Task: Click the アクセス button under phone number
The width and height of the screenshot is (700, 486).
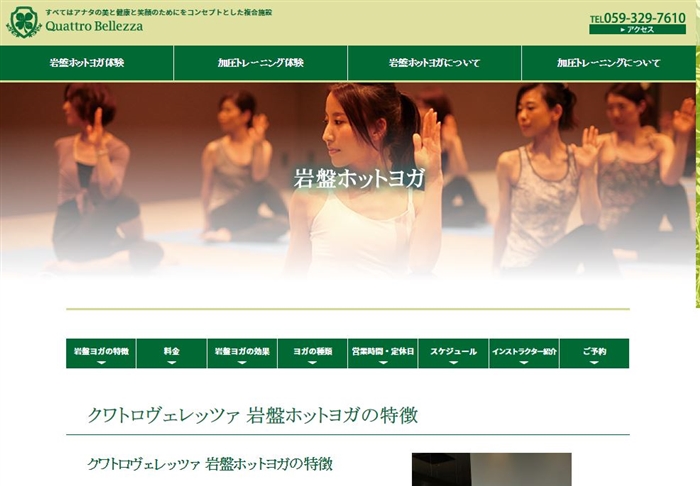Action: [637, 30]
